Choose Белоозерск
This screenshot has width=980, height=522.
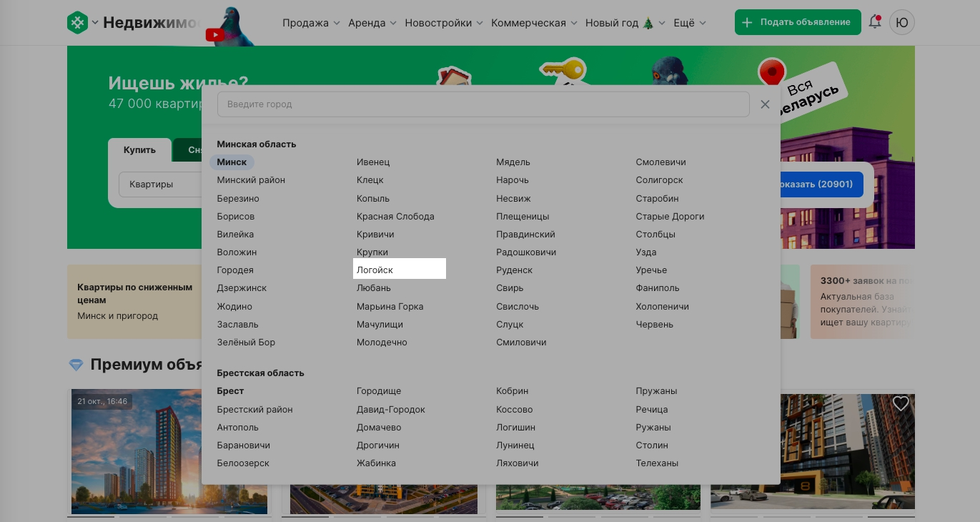pyautogui.click(x=243, y=463)
